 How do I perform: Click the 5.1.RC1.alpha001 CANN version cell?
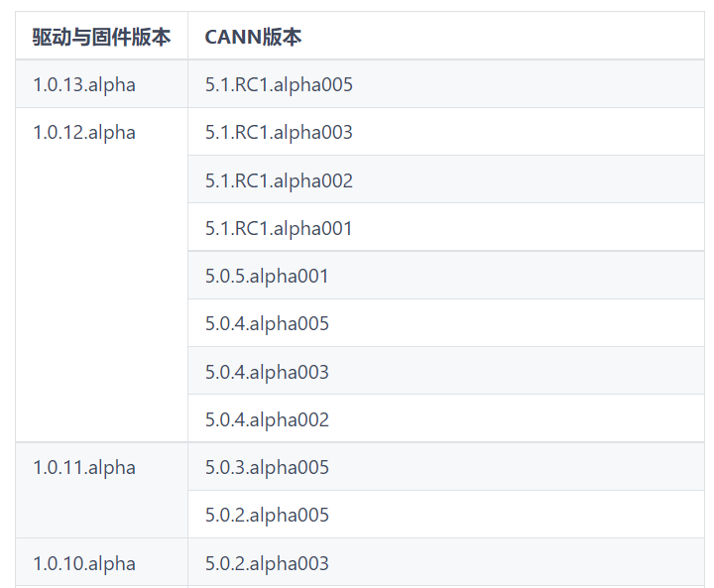coord(279,228)
